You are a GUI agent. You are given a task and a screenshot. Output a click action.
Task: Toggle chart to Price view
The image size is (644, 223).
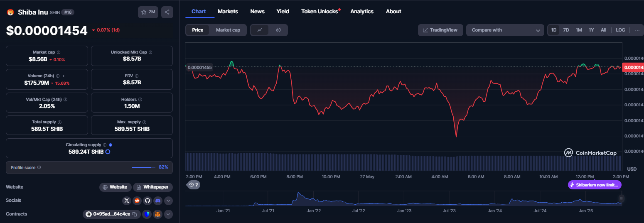click(198, 30)
